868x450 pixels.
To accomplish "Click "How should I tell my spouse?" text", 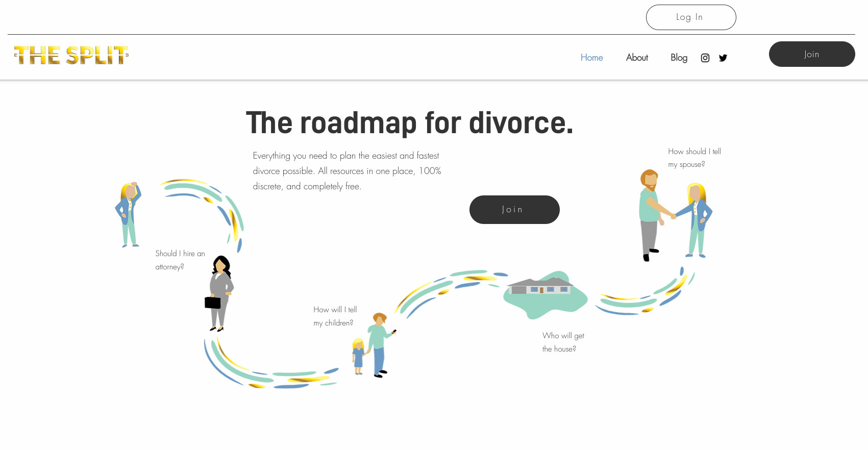I will click(694, 158).
